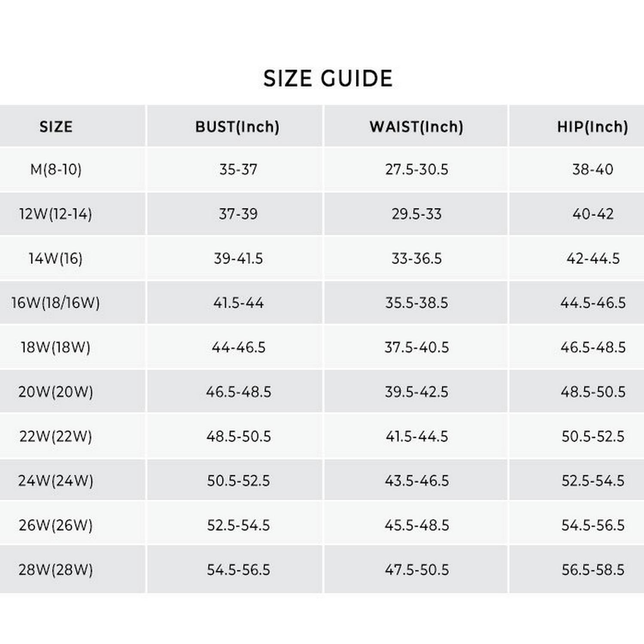Select the 12W(12-14) size cell
This screenshot has width=644, height=644.
(56, 214)
